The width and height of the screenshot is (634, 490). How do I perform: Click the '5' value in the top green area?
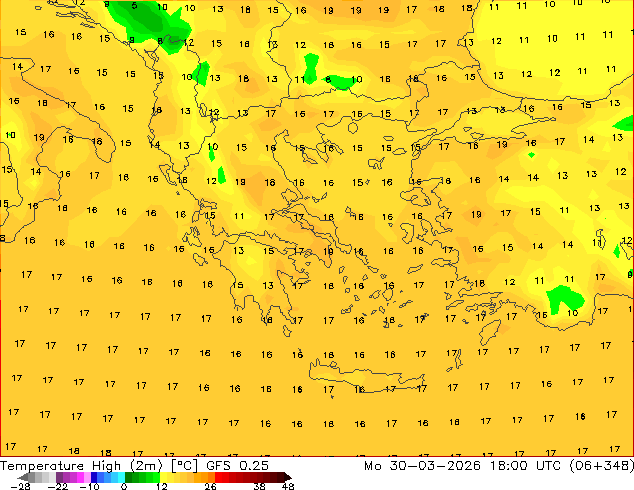(134, 5)
